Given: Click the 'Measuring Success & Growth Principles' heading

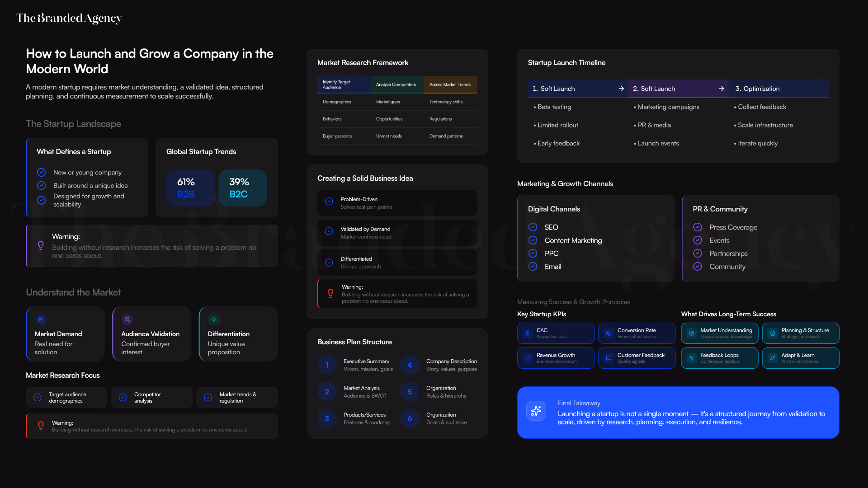Looking at the screenshot, I should 573,302.
